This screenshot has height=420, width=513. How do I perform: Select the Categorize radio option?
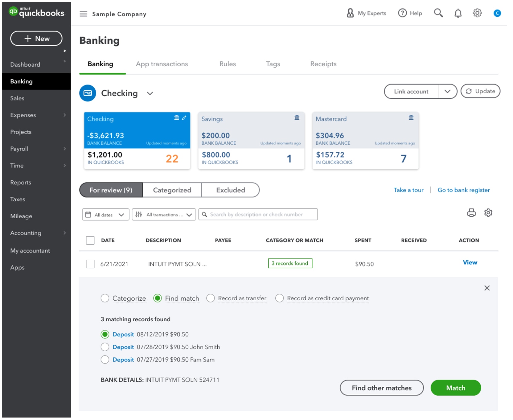[x=105, y=298]
